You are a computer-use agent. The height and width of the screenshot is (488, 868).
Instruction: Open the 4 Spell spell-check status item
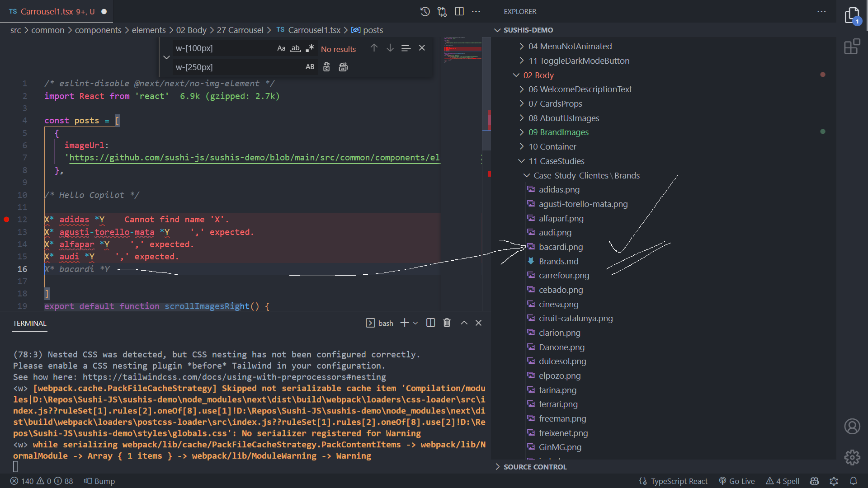[783, 481]
